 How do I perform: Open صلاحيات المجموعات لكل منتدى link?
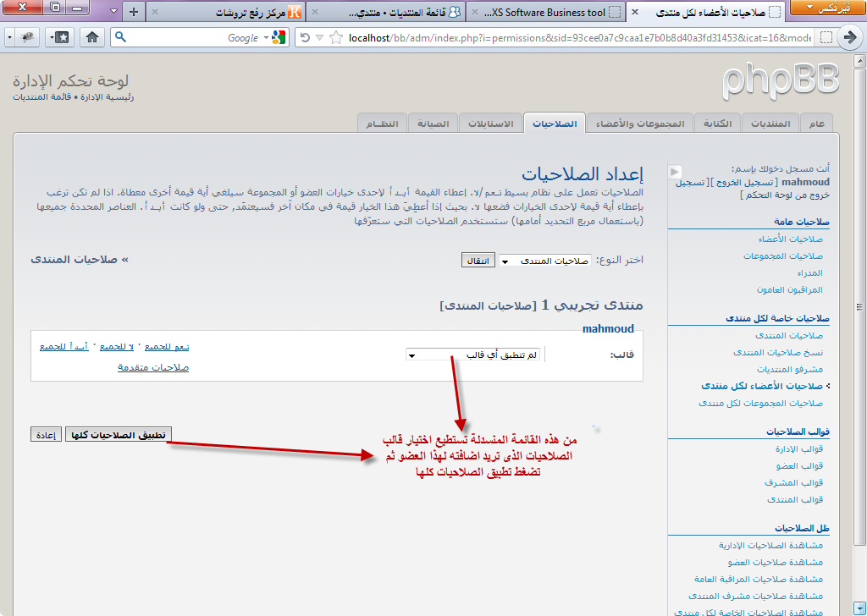point(760,404)
